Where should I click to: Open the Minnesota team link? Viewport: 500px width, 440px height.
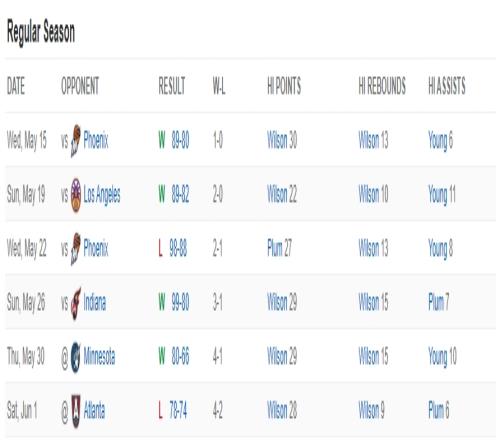point(99,357)
